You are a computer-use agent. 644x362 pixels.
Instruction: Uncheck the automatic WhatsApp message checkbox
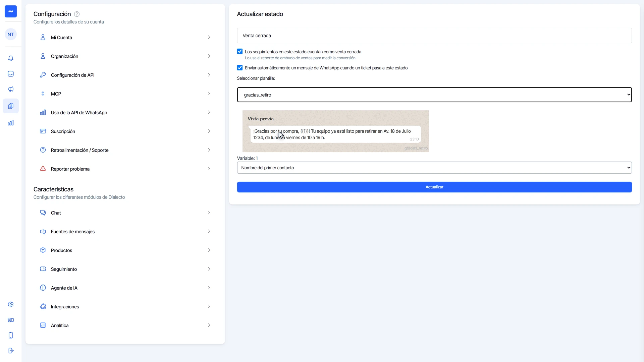click(240, 68)
